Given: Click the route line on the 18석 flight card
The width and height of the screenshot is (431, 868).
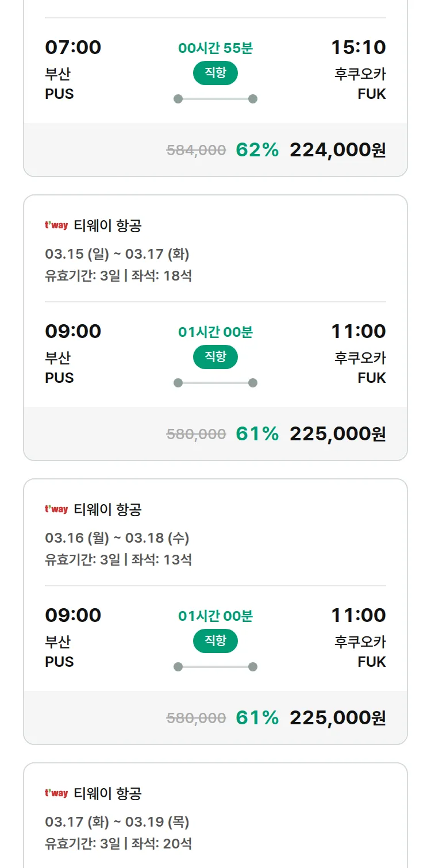Looking at the screenshot, I should pyautogui.click(x=215, y=383).
